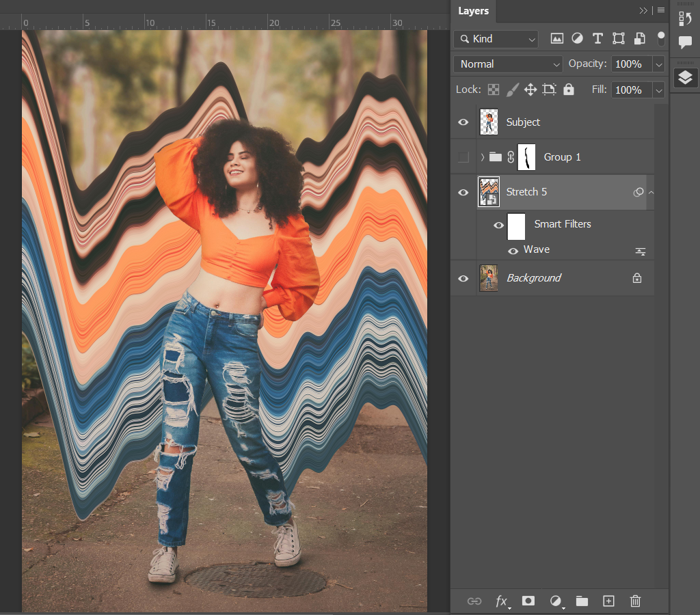
Task: Expand the Group 1 folder arrow
Action: (483, 157)
